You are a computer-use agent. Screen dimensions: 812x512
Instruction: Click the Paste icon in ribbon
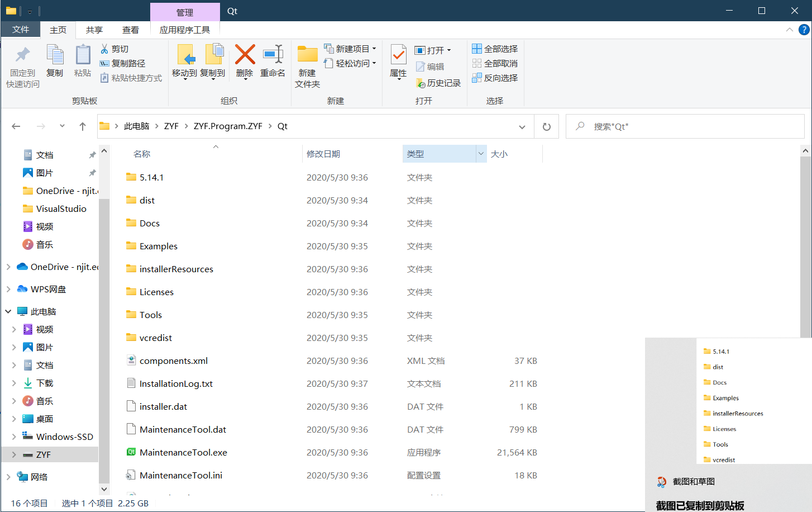[83, 55]
